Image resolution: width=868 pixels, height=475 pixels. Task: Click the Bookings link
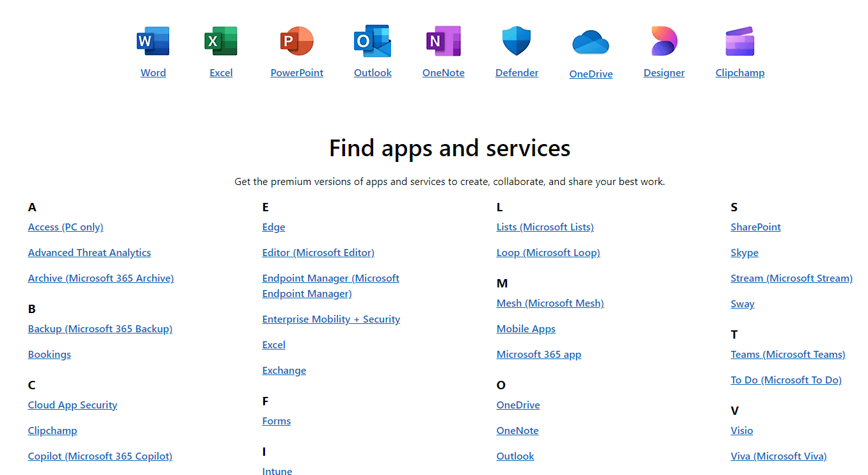tap(49, 354)
